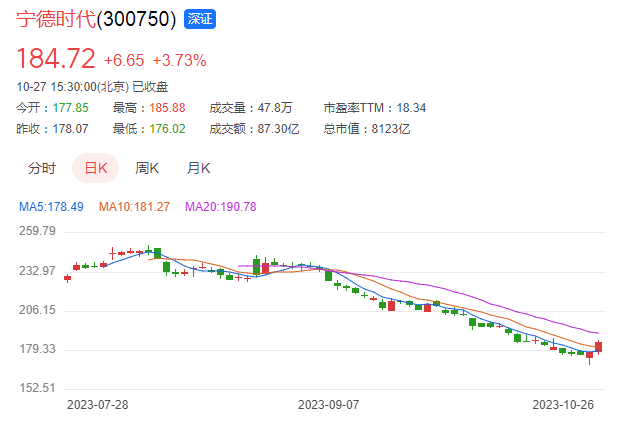
Task: Click the 最高 185.88 high value
Action: pyautogui.click(x=149, y=108)
